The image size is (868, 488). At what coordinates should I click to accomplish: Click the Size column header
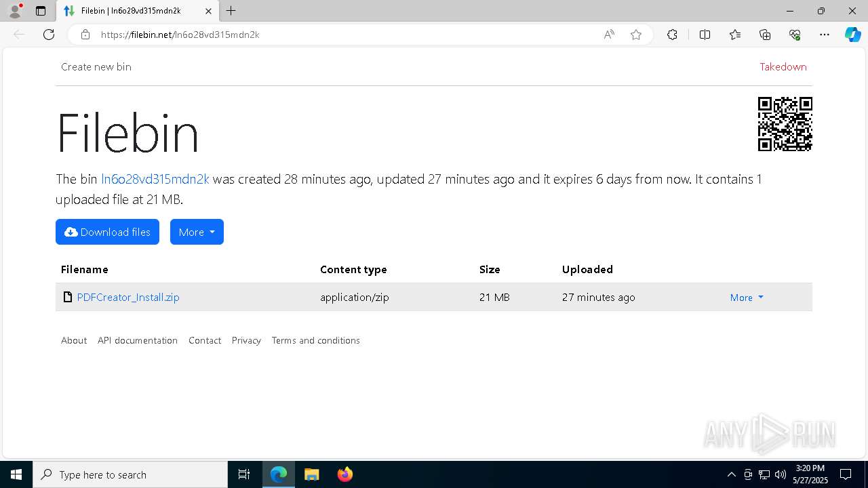[490, 269]
